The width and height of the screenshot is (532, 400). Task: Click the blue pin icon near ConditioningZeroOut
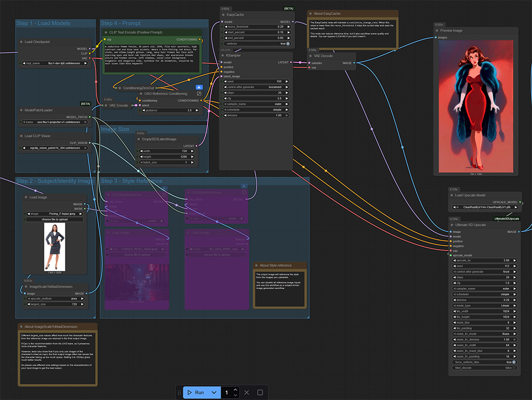point(198,87)
